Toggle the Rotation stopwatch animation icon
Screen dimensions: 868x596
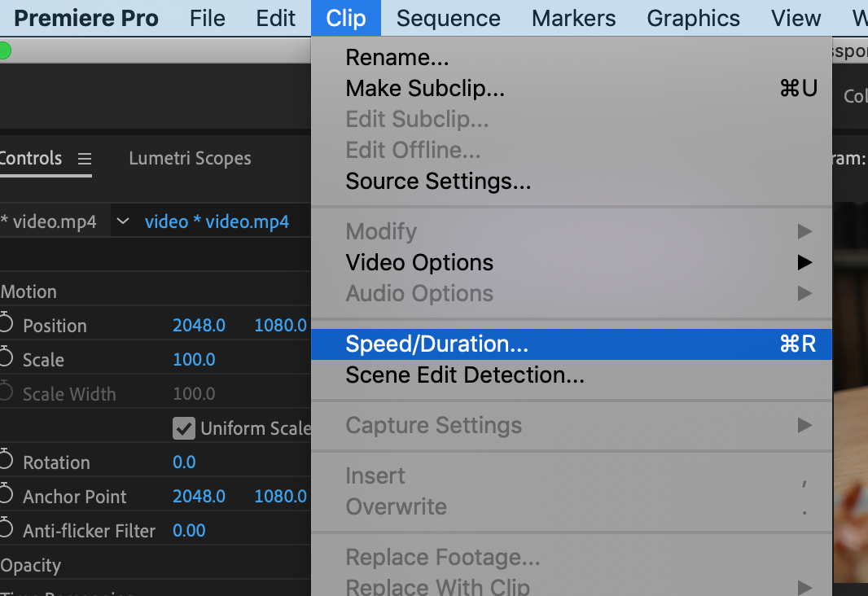pyautogui.click(x=6, y=459)
